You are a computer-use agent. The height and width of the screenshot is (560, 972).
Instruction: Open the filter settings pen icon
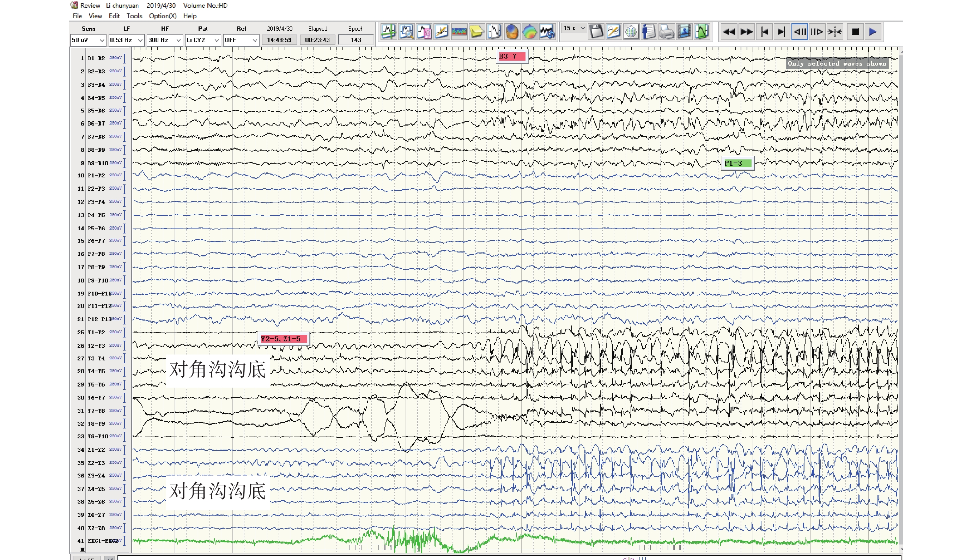pyautogui.click(x=614, y=32)
